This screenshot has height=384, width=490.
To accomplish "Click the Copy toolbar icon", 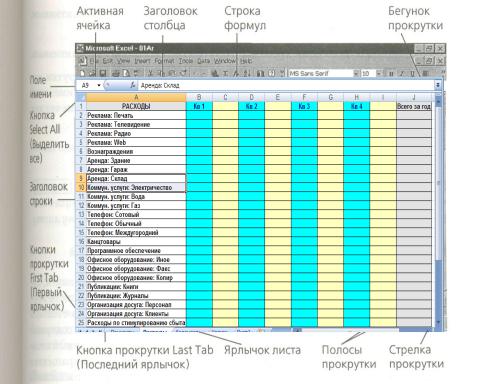I will [x=160, y=73].
